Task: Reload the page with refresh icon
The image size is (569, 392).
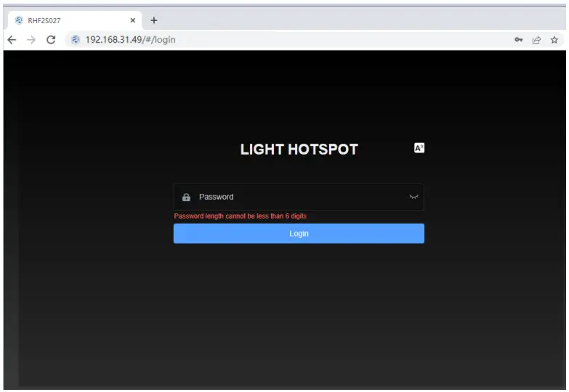Action: [x=51, y=40]
